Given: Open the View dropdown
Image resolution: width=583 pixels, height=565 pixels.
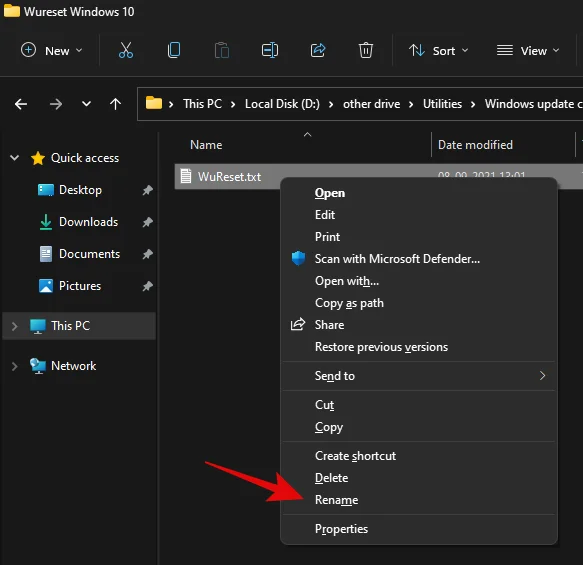Looking at the screenshot, I should (528, 50).
